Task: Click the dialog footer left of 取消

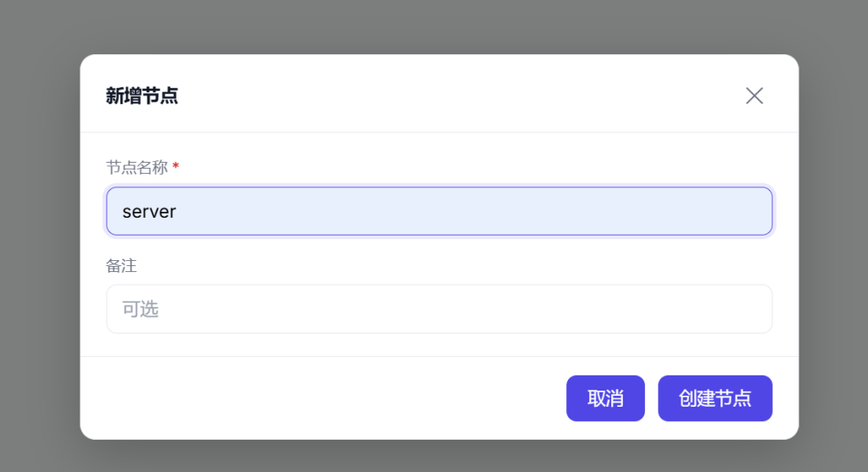Action: (x=322, y=398)
